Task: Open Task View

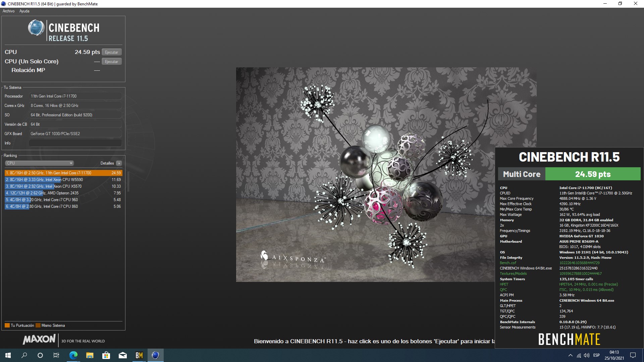Action: pyautogui.click(x=56, y=355)
